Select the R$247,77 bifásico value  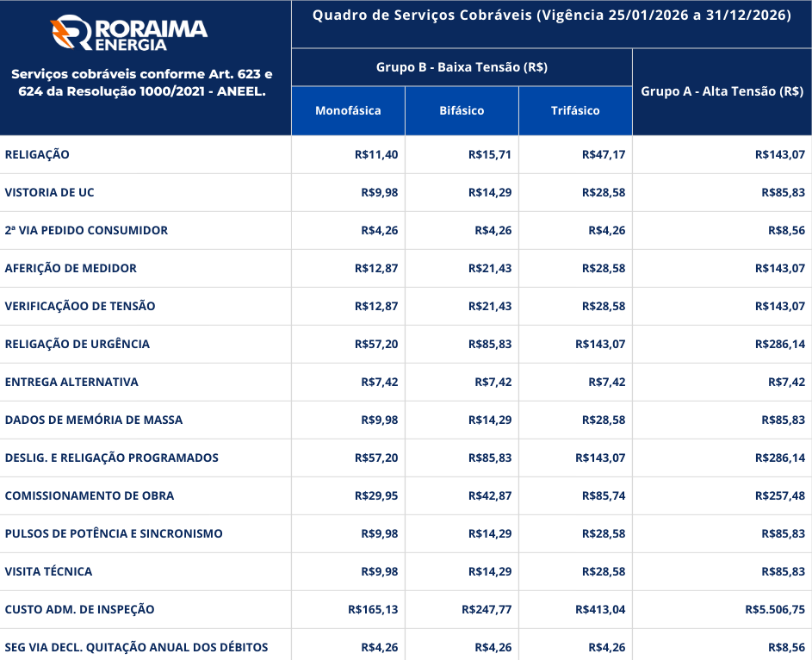pos(487,609)
